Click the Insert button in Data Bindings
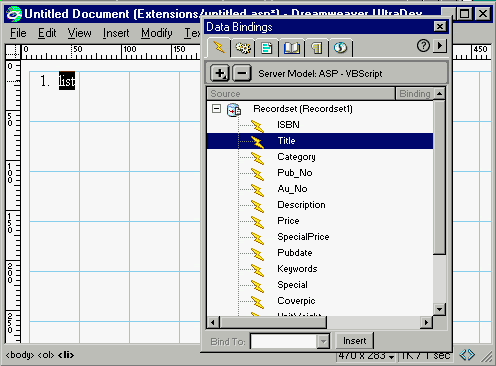 pos(354,341)
